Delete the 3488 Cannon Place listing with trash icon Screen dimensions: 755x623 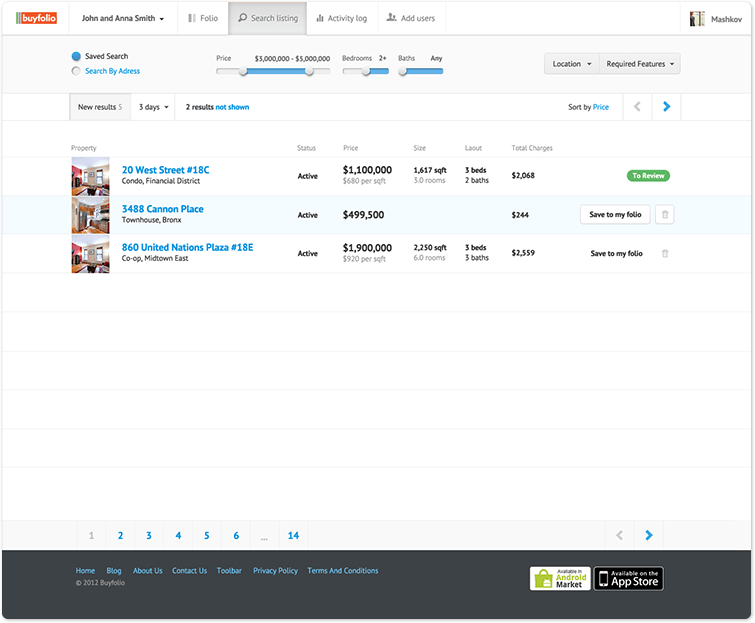tap(667, 215)
